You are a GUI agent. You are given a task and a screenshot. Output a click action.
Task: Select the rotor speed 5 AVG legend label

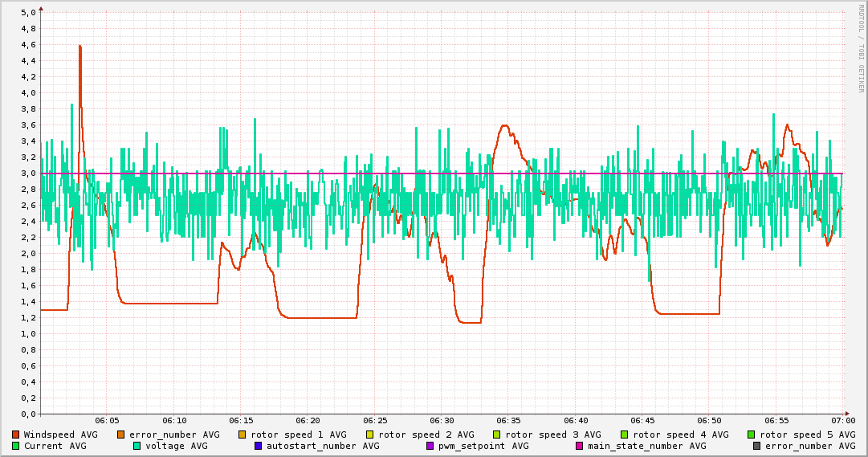[807, 435]
